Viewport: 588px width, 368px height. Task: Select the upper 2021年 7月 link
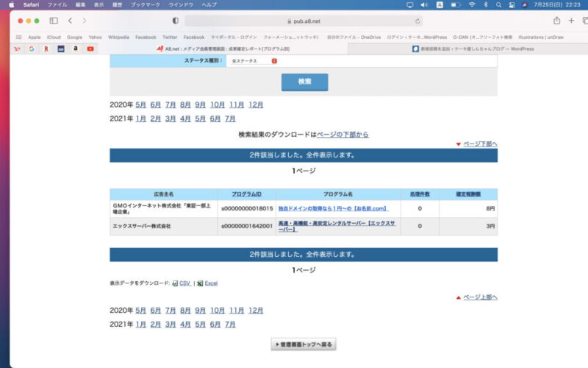coord(230,118)
